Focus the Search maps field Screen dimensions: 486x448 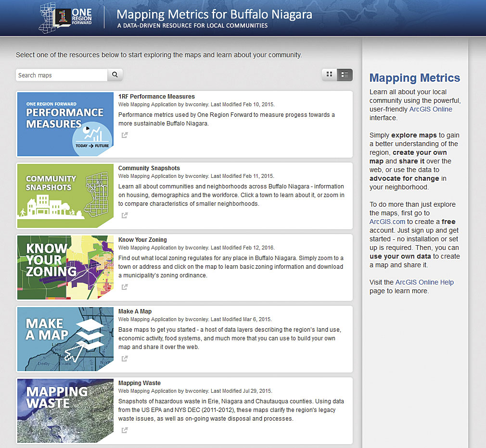click(62, 75)
